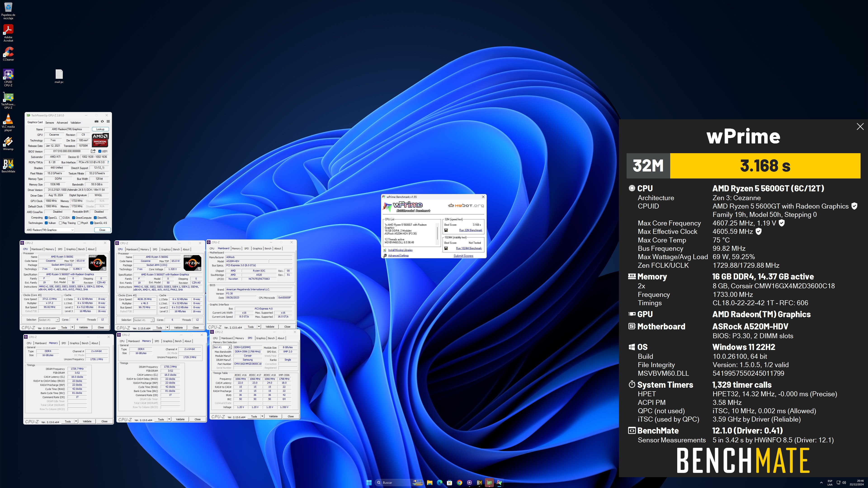
Task: Toggle the OpenGL 4.6 checkbox
Action: coord(92,223)
